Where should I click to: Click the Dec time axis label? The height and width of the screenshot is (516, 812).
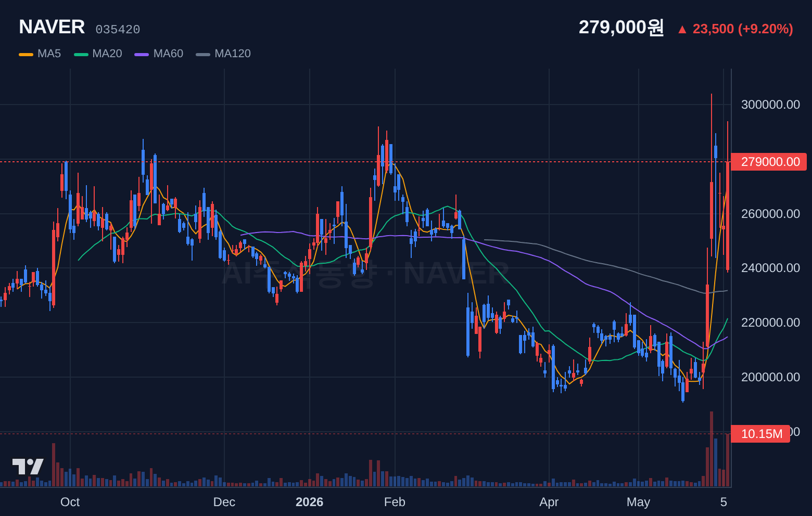224,502
